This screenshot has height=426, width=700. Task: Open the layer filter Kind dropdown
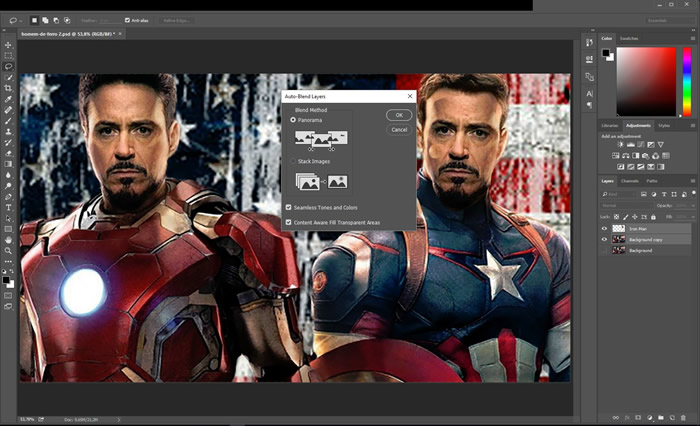click(619, 194)
